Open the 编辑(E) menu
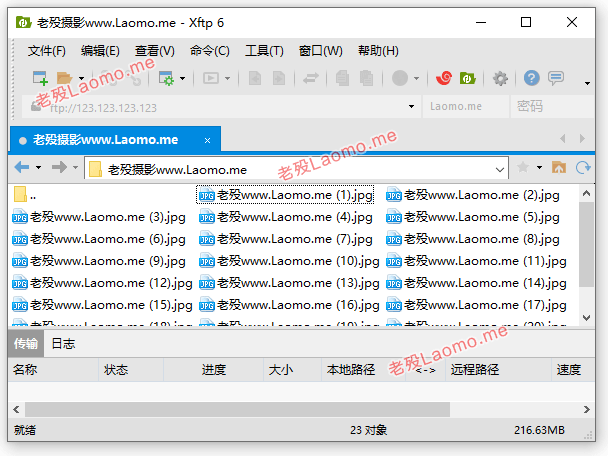 point(100,51)
